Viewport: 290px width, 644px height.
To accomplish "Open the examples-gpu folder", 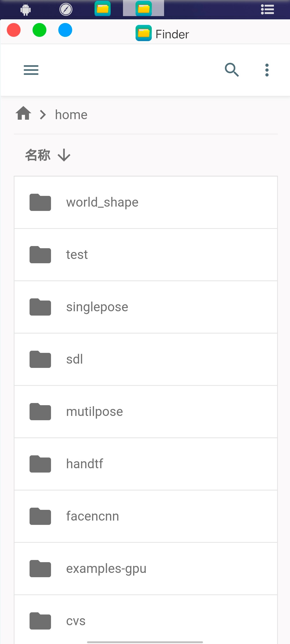I will tap(146, 569).
